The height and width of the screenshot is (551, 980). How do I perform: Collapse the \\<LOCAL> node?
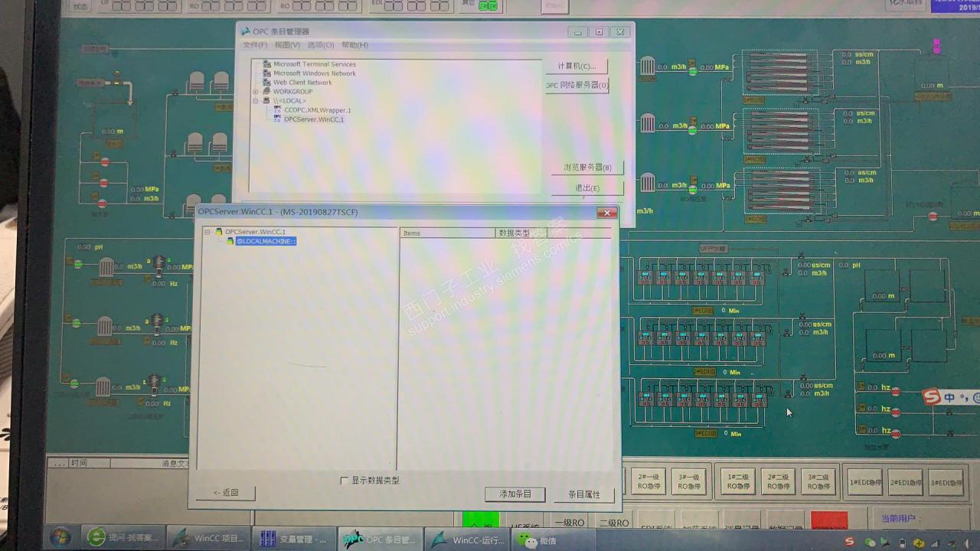pyautogui.click(x=256, y=101)
